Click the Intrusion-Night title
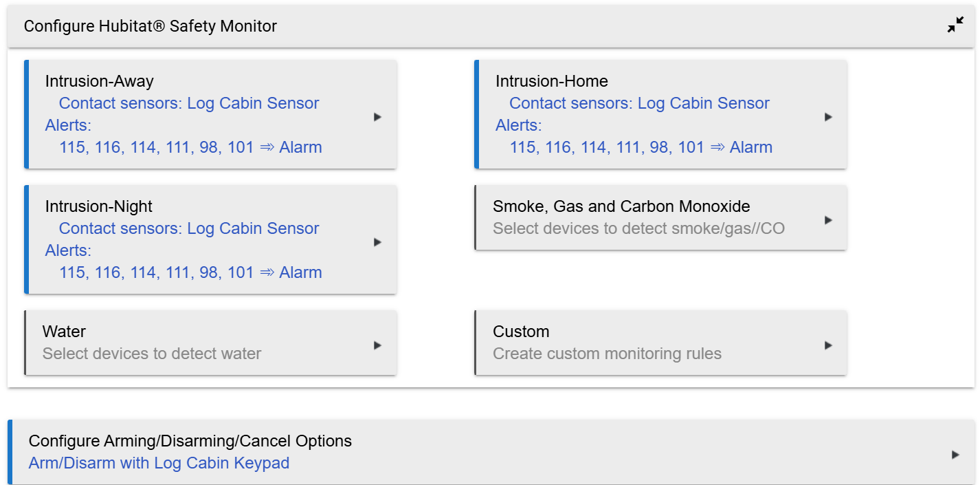This screenshot has width=980, height=485. click(x=99, y=206)
